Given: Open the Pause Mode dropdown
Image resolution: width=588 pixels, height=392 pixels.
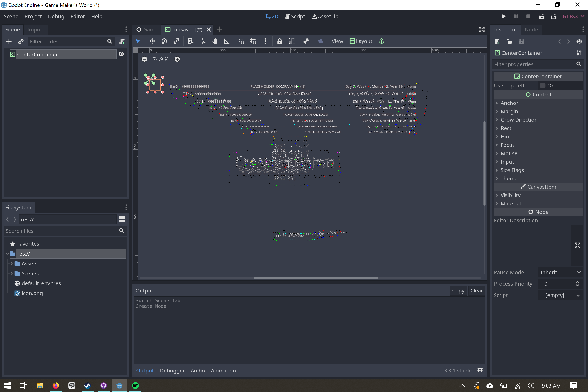Looking at the screenshot, I should (560, 272).
